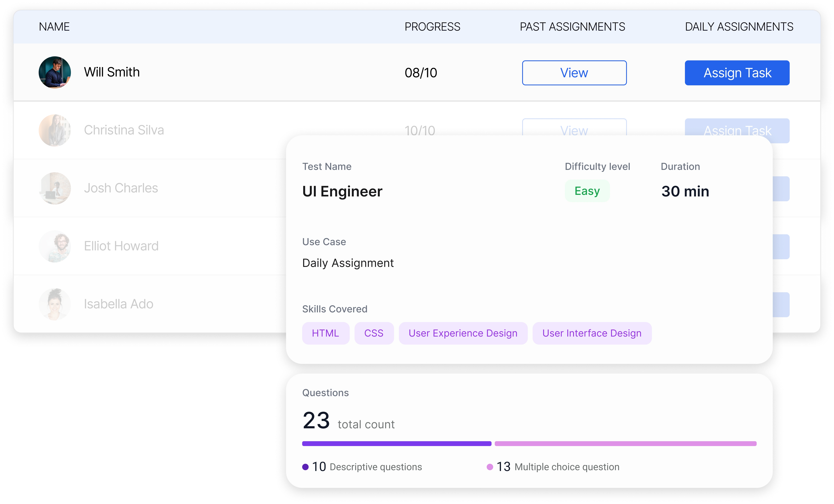The height and width of the screenshot is (504, 834).
Task: Click the User Experience Design tag
Action: click(463, 333)
